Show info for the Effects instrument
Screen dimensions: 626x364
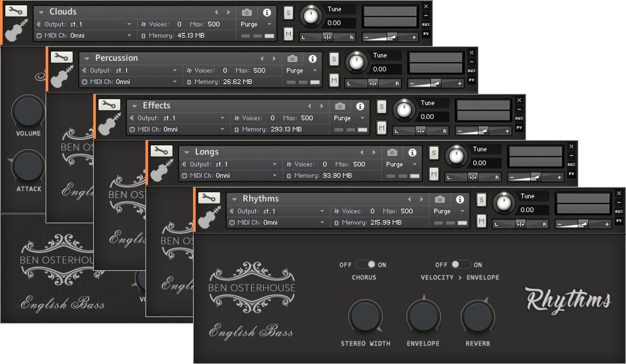click(x=360, y=106)
